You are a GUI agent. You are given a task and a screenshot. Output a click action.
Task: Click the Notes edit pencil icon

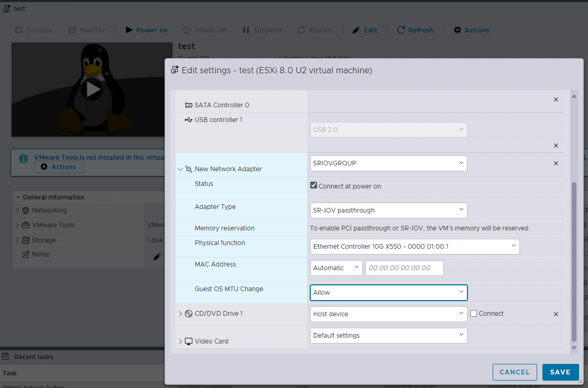157,257
